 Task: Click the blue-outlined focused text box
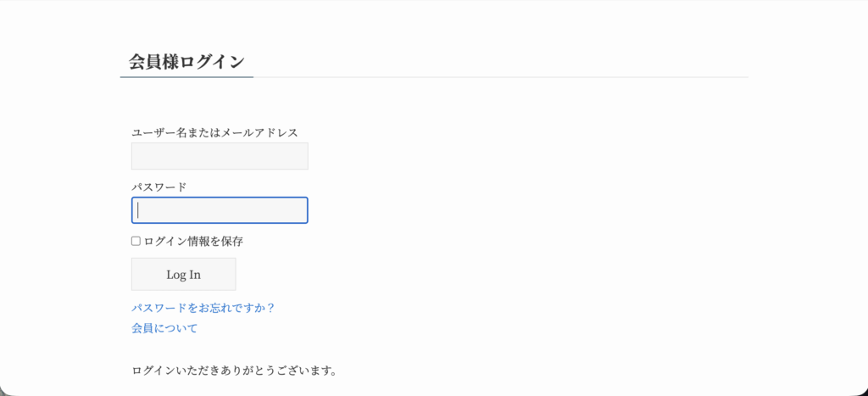(220, 210)
